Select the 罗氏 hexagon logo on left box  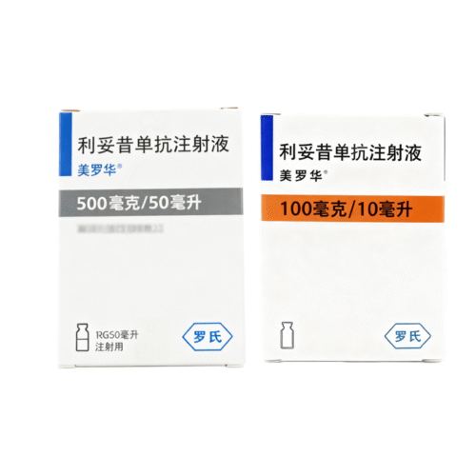click(208, 337)
